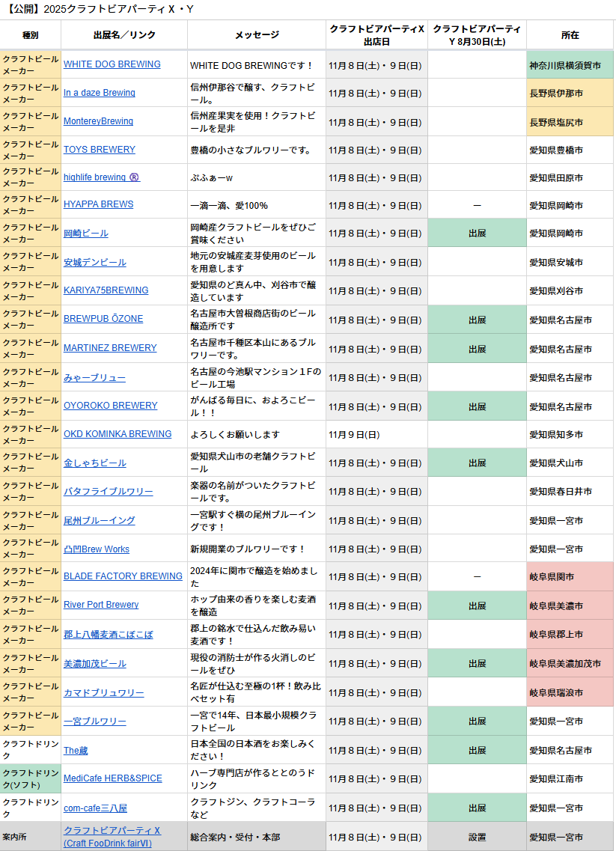Select the ぷふぁーw message cell
The width and height of the screenshot is (616, 851).
(257, 178)
